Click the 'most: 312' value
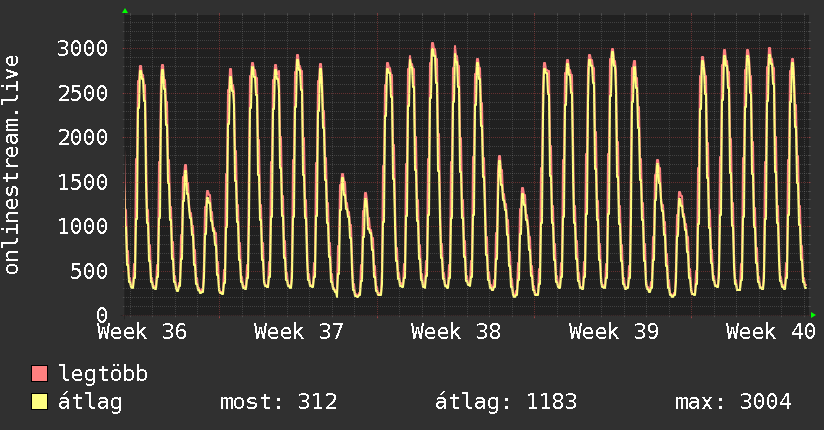This screenshot has height=430, width=824. point(278,402)
